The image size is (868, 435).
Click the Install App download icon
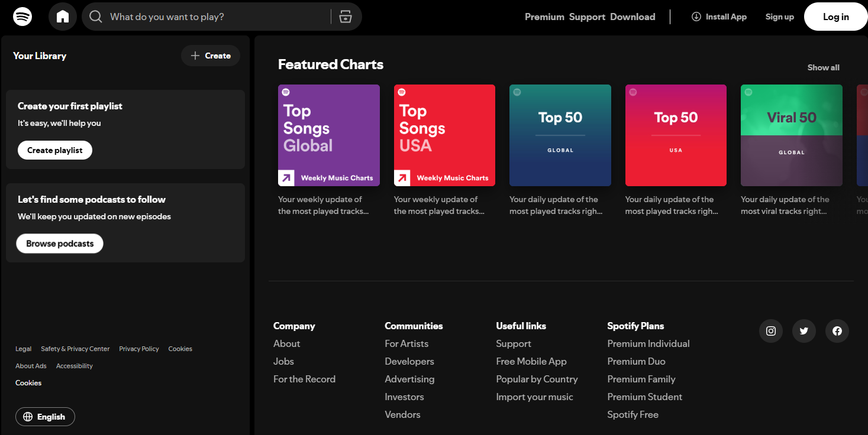[x=696, y=17]
